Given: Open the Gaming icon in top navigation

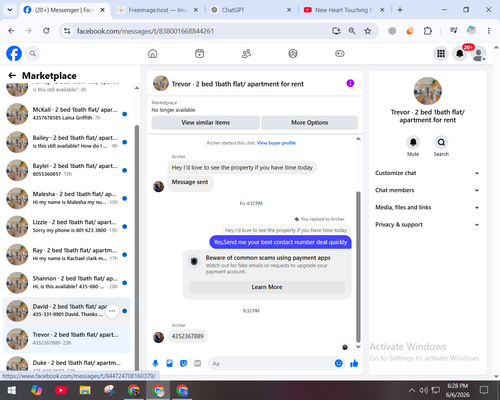Looking at the screenshot, I should [340, 53].
